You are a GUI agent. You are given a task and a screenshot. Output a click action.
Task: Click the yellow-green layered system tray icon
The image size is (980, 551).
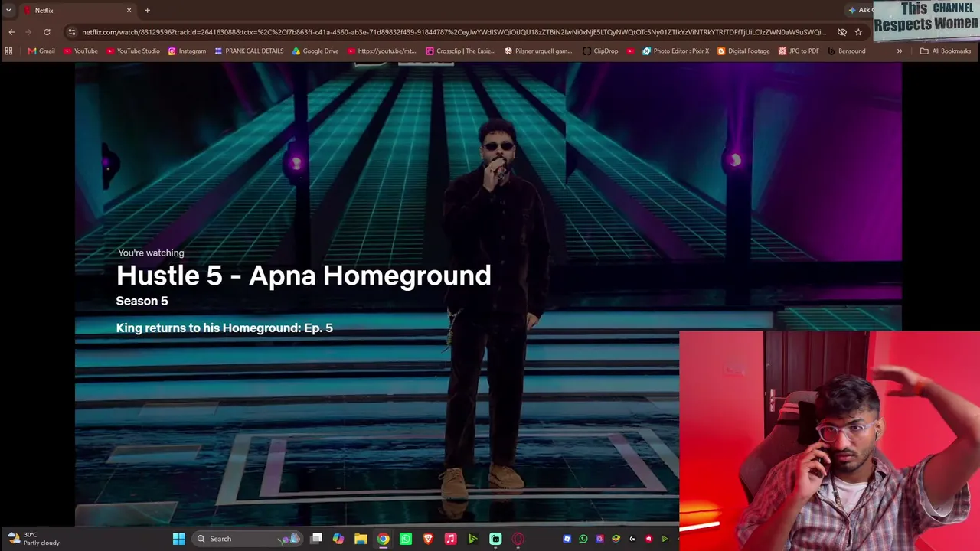[x=616, y=539]
